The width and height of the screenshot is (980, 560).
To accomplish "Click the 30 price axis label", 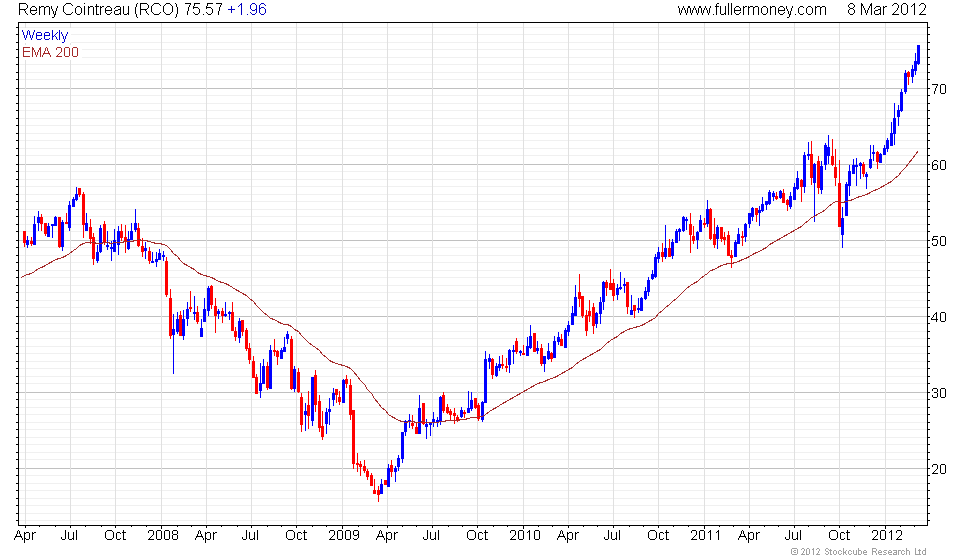I will 939,393.
